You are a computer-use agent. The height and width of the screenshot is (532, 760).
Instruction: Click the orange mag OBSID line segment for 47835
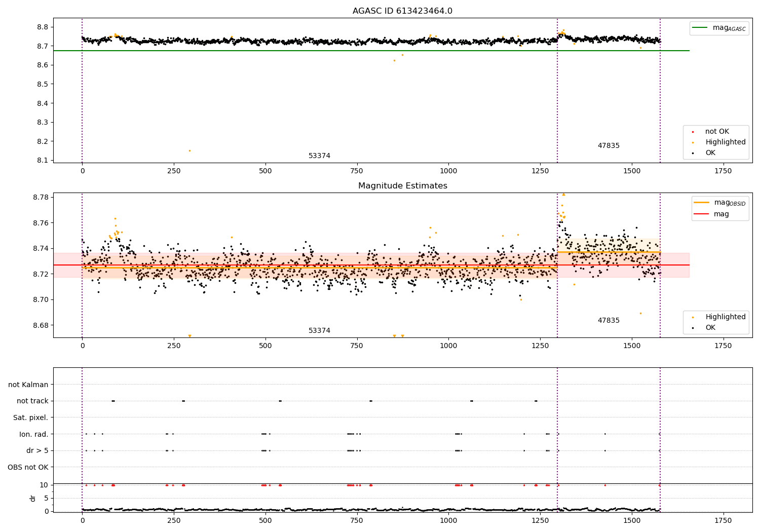click(609, 252)
